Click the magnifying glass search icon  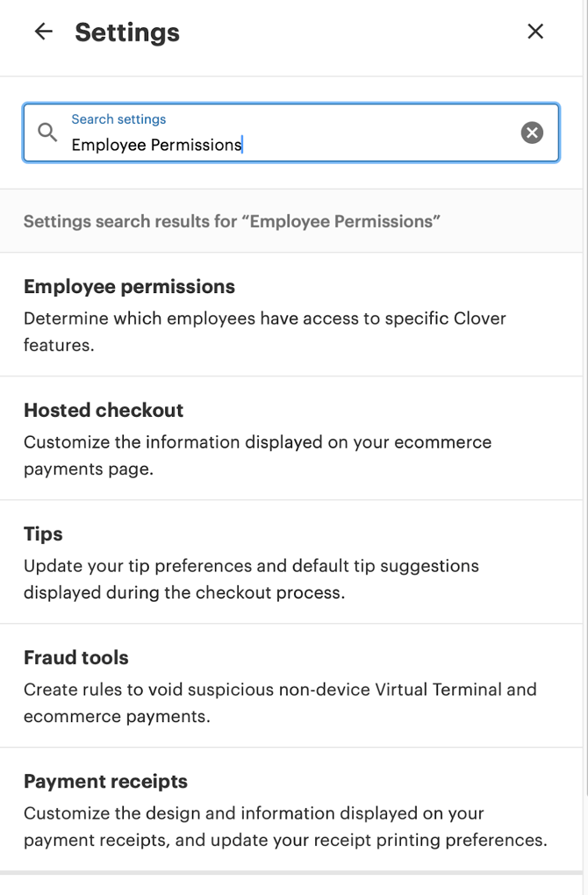click(47, 132)
